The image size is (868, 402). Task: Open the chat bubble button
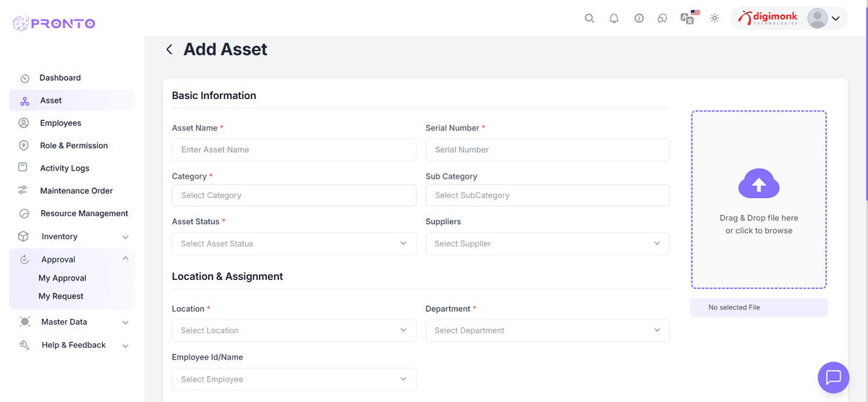point(833,377)
